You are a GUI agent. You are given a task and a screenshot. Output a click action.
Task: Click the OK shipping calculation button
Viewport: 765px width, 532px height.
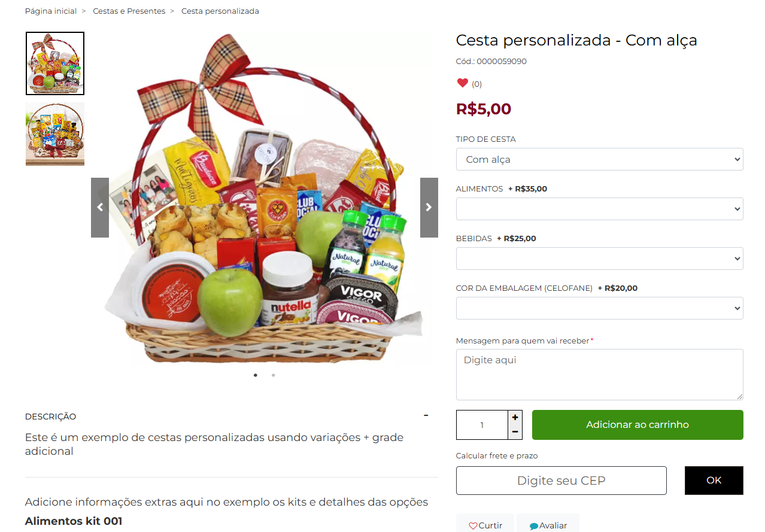pyautogui.click(x=714, y=481)
